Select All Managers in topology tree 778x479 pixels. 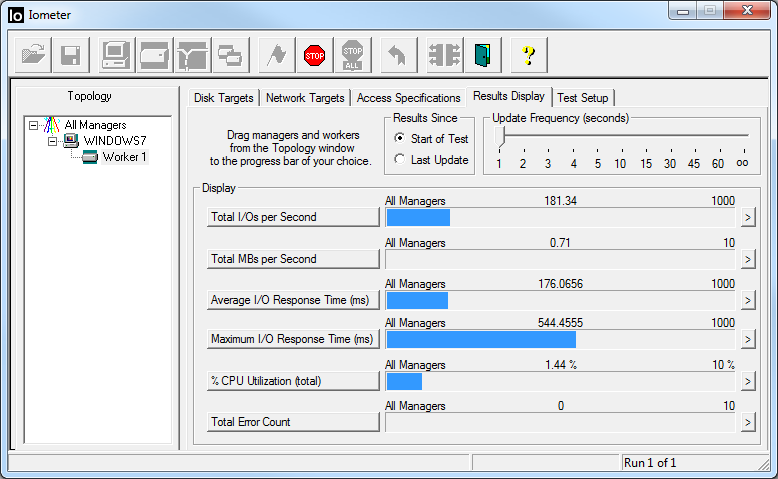click(95, 125)
